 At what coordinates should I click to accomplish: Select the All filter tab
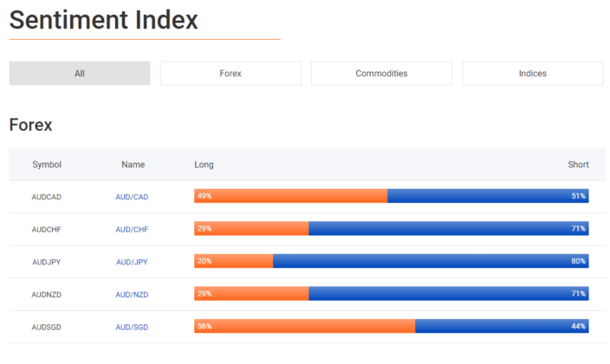(x=80, y=73)
